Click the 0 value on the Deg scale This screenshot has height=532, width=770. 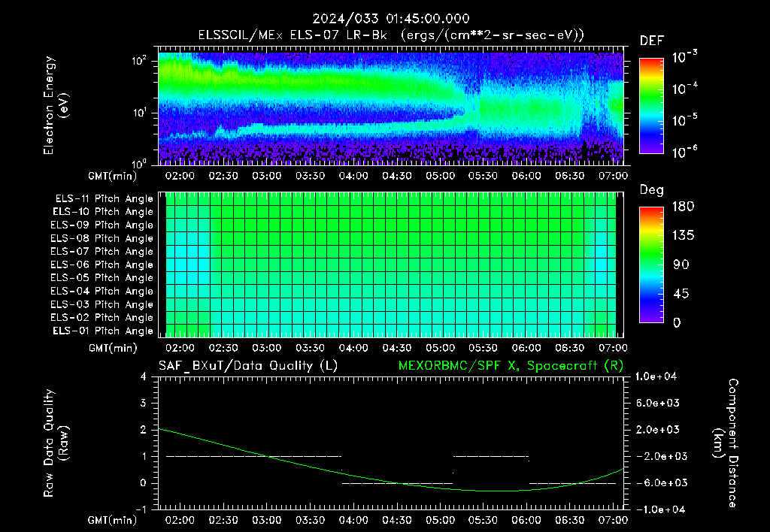click(677, 322)
